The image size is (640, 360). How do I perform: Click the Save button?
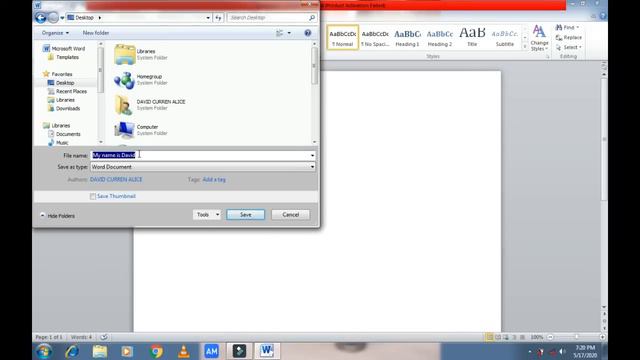[246, 215]
